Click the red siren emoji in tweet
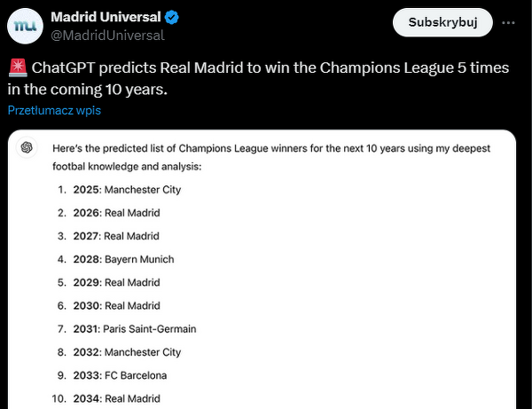This screenshot has width=532, height=409. pos(17,67)
